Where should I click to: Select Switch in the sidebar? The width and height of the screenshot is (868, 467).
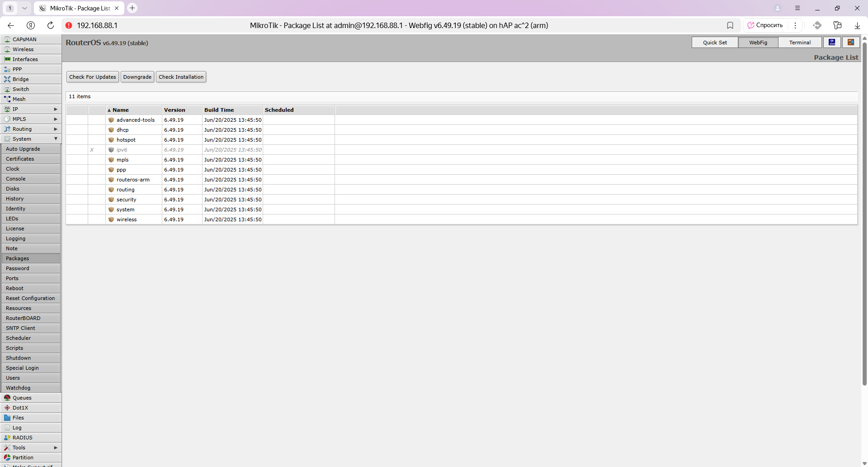click(x=31, y=89)
